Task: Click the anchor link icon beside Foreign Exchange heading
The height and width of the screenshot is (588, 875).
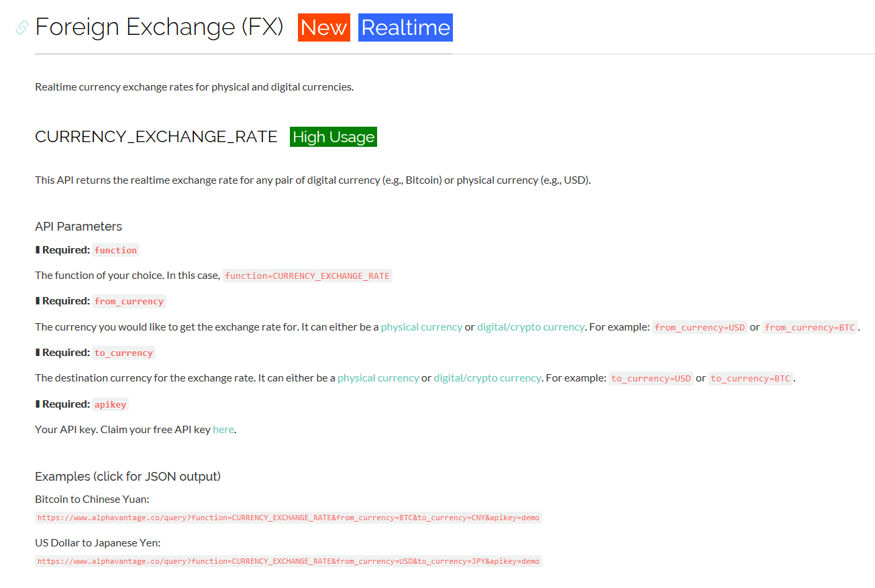Action: point(22,27)
